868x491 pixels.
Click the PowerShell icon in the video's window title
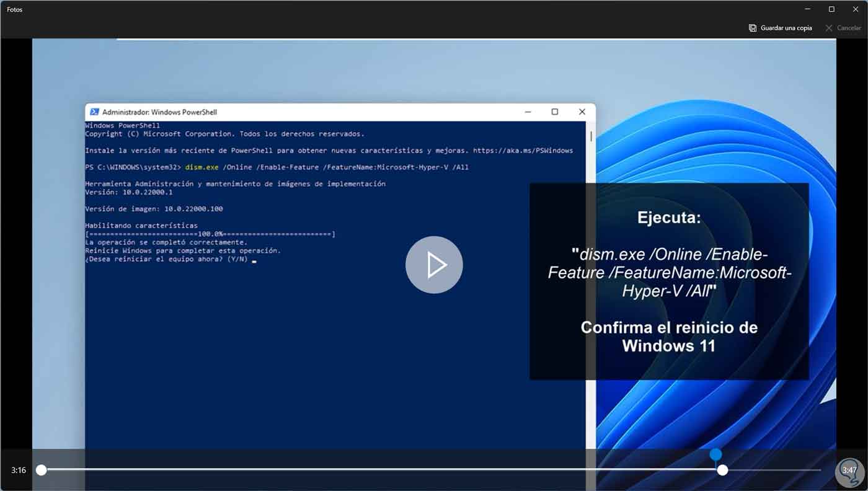click(94, 112)
